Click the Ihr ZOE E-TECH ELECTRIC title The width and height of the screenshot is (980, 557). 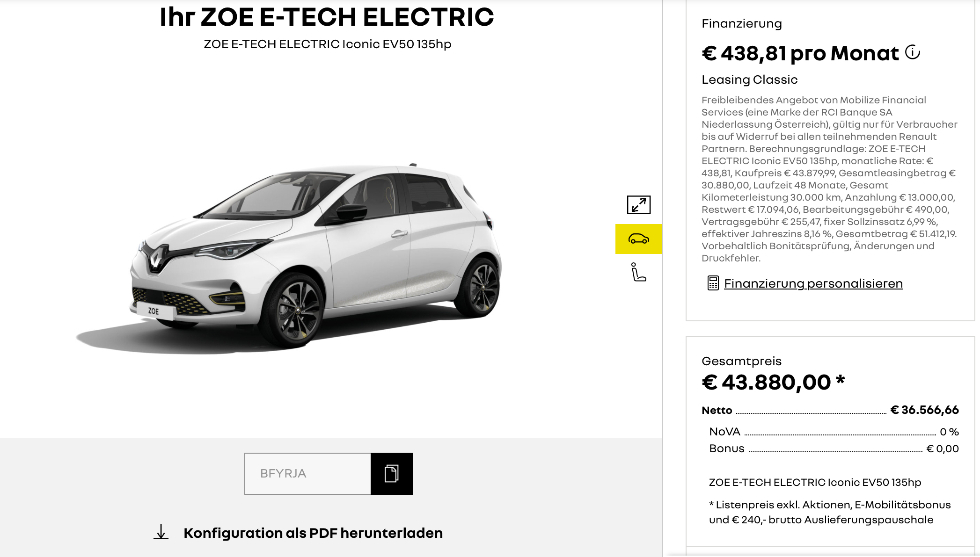(327, 17)
